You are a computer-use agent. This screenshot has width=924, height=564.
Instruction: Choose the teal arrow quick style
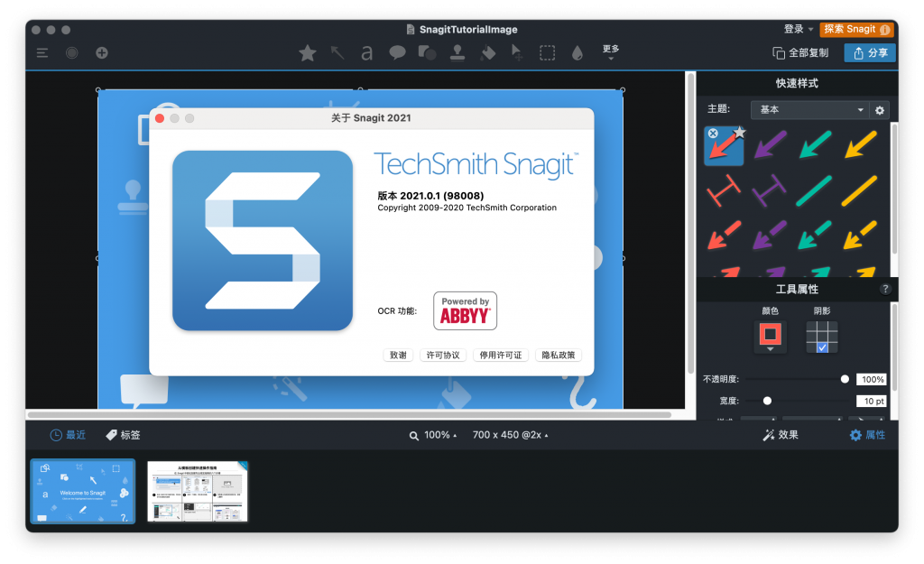[815, 145]
